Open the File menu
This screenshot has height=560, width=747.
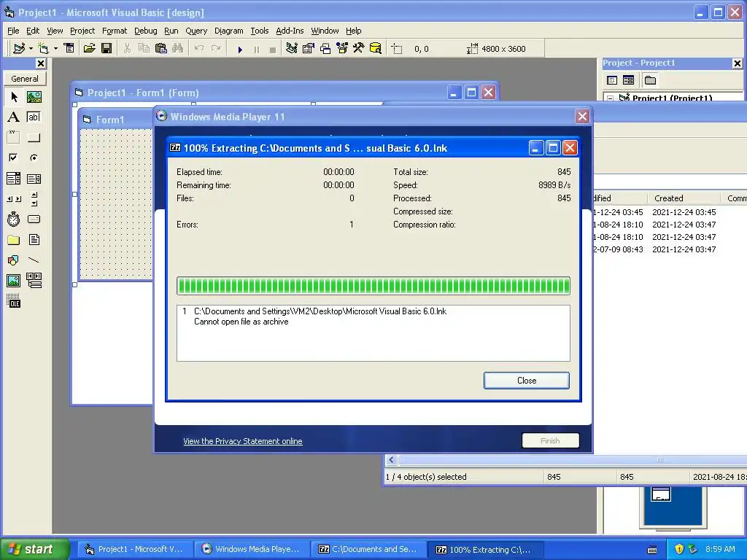point(13,31)
